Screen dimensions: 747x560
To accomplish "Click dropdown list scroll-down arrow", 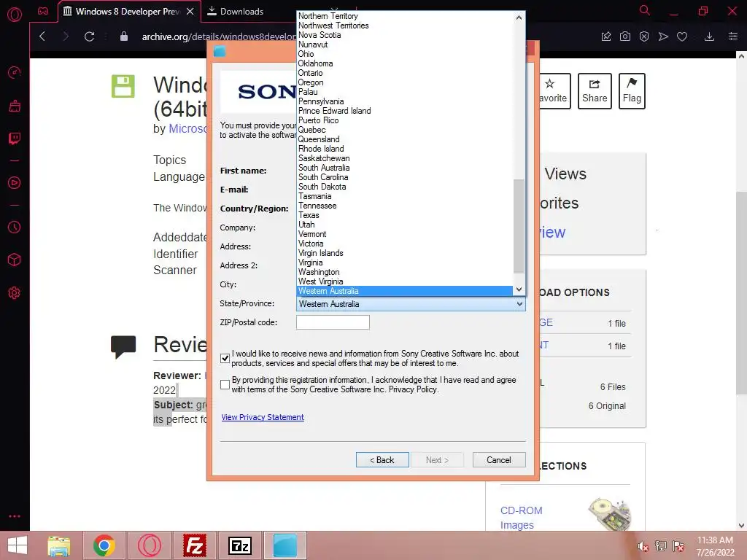I will [519, 289].
